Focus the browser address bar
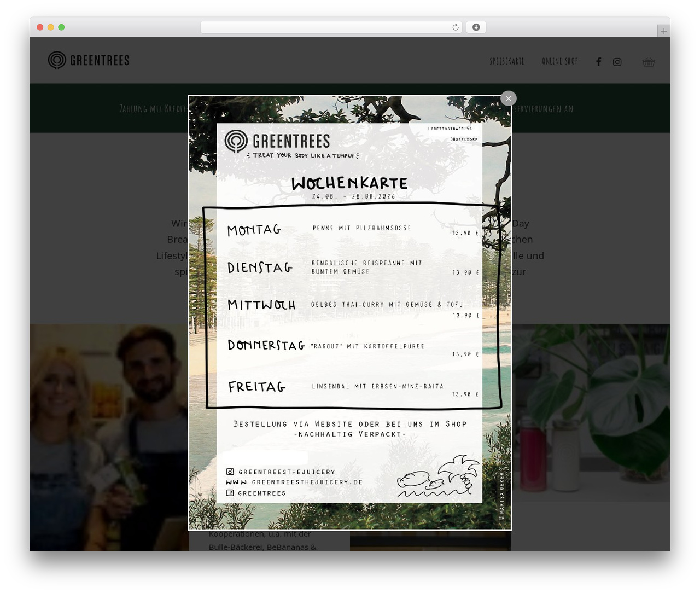This screenshot has width=700, height=593. click(331, 27)
